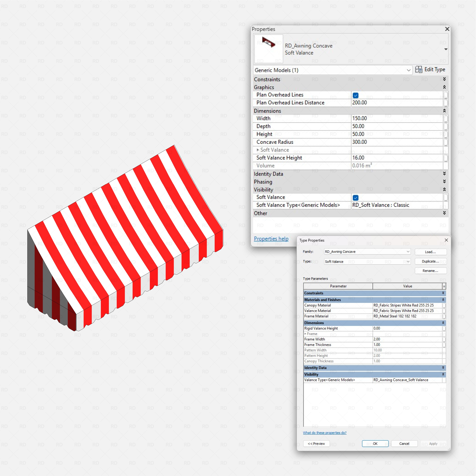Click associate parameter button for Frame Width
476x476 pixels.
click(x=444, y=339)
